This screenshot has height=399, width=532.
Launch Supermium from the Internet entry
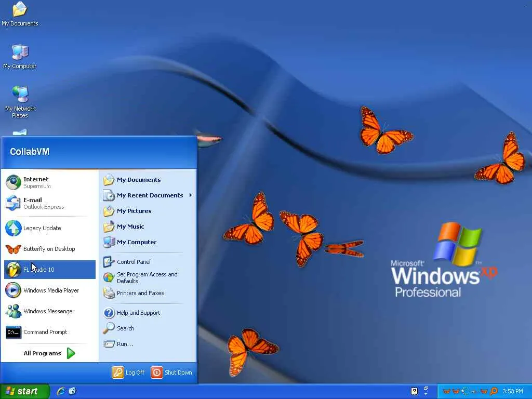(x=49, y=182)
